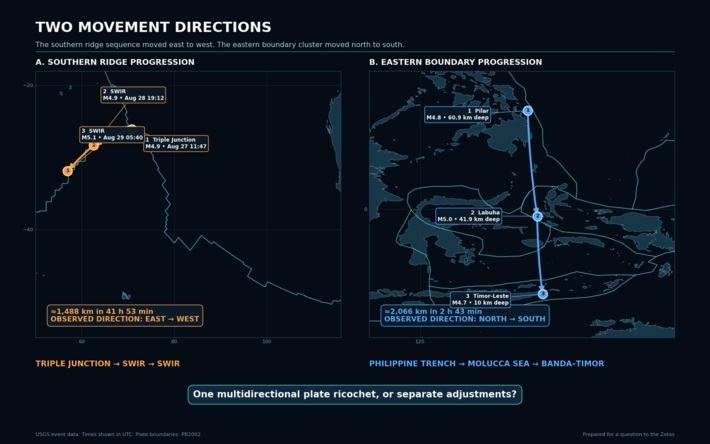Click the '3 Timor-Leste M4.7' callout box
Image resolution: width=710 pixels, height=444 pixels.
pyautogui.click(x=480, y=300)
